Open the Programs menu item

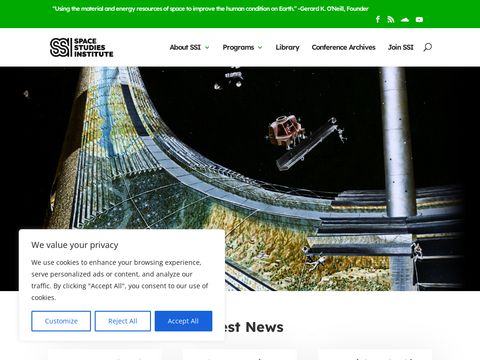[x=238, y=47]
